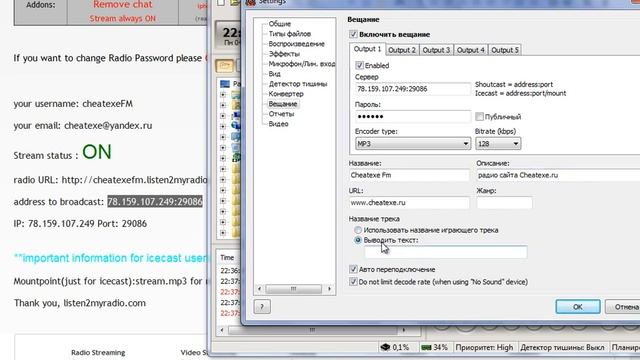Confirm settings with the OK button
This screenshot has height=360, width=640.
[x=578, y=307]
